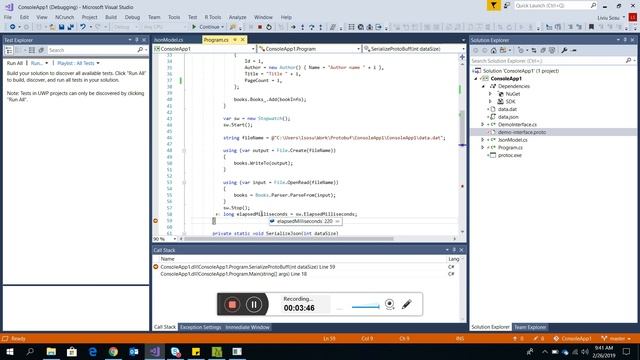640x360 pixels.
Task: Pause the screen recording
Action: coord(253,304)
